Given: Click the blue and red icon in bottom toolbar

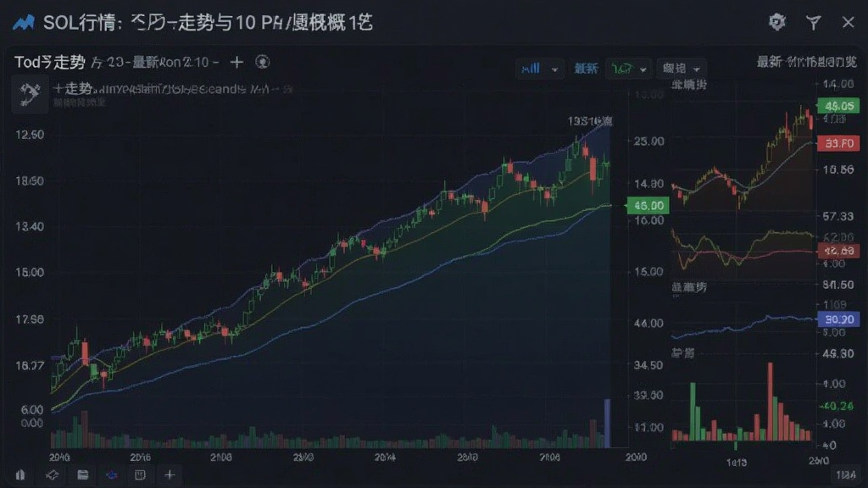Looking at the screenshot, I should coord(111,474).
